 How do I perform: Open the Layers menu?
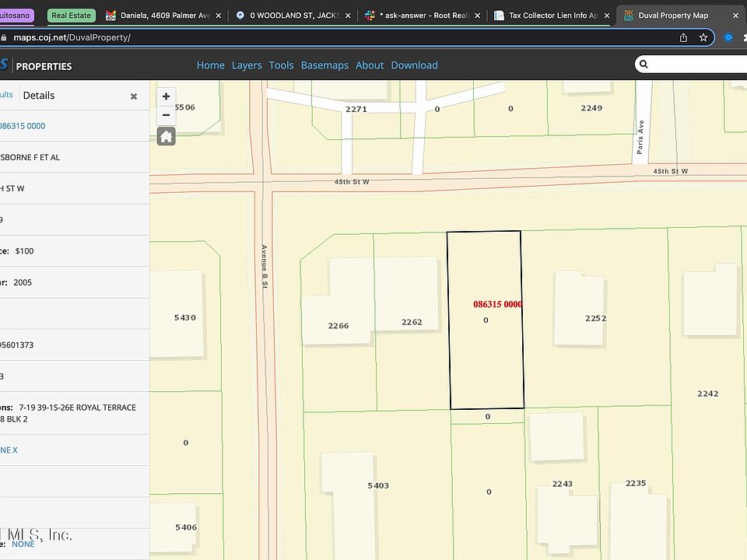[247, 65]
